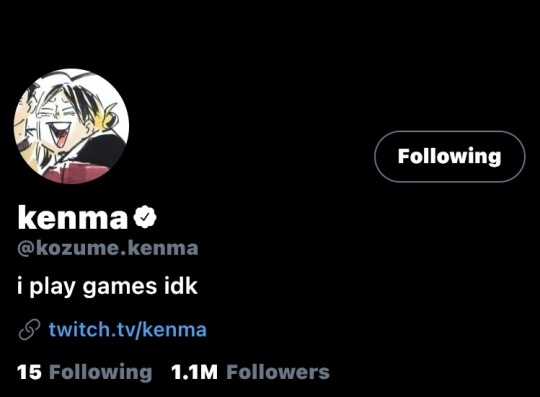
Task: Click the number 15 in the following count
Action: [29, 372]
